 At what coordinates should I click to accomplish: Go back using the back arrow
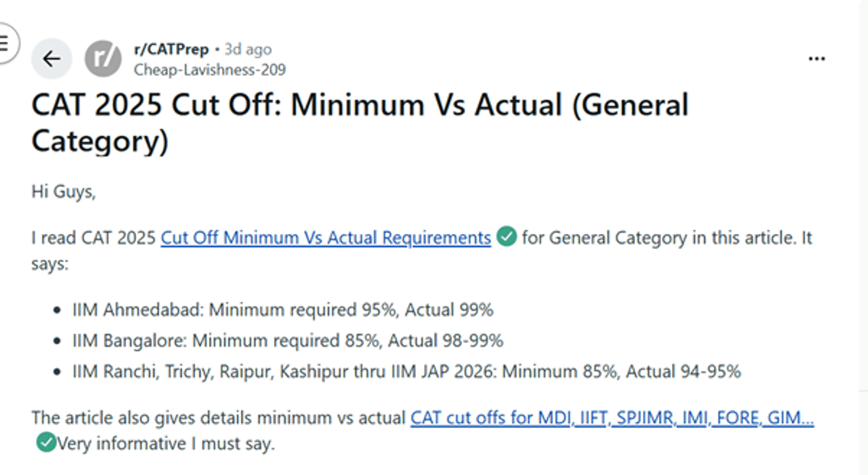51,59
